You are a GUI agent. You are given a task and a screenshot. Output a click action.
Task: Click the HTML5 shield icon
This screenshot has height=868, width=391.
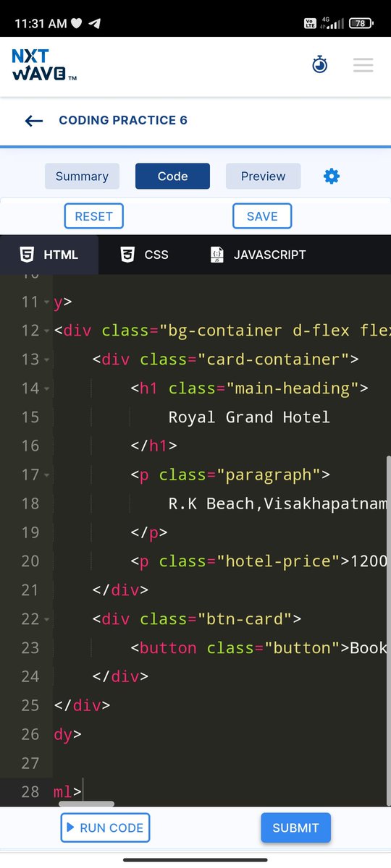[x=27, y=255]
